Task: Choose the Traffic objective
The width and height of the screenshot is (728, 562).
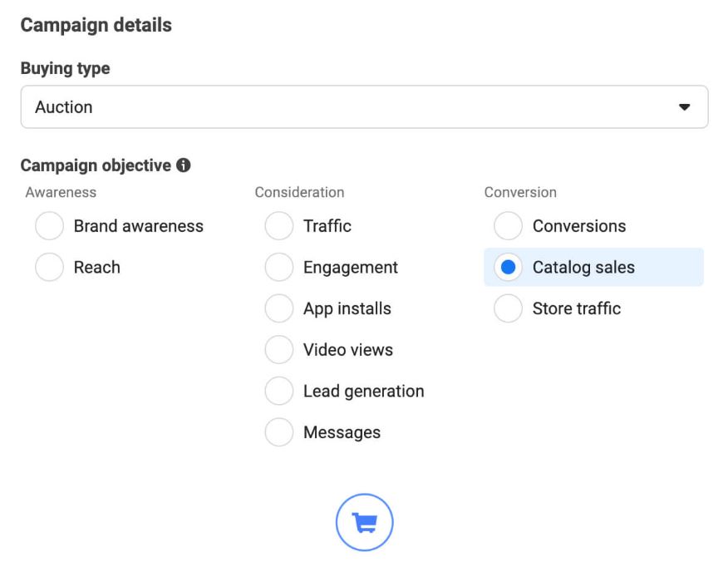Action: tap(279, 226)
